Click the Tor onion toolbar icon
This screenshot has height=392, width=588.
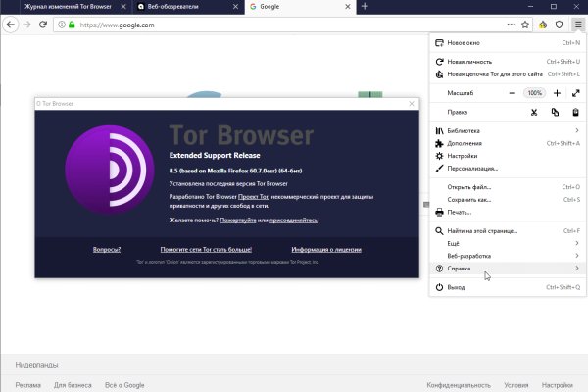pos(543,23)
